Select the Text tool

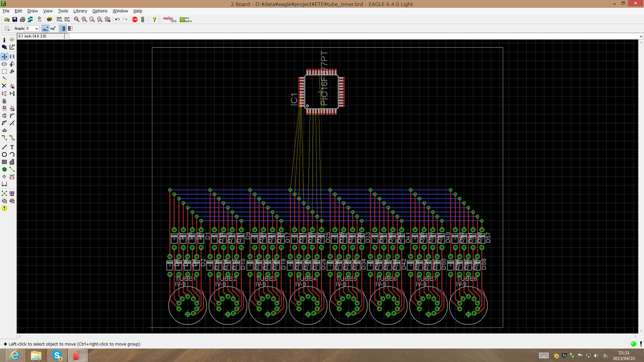pyautogui.click(x=12, y=147)
